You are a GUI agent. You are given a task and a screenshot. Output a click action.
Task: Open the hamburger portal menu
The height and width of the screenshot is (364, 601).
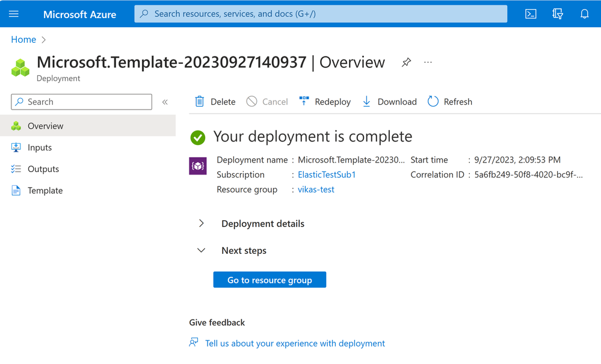[14, 14]
